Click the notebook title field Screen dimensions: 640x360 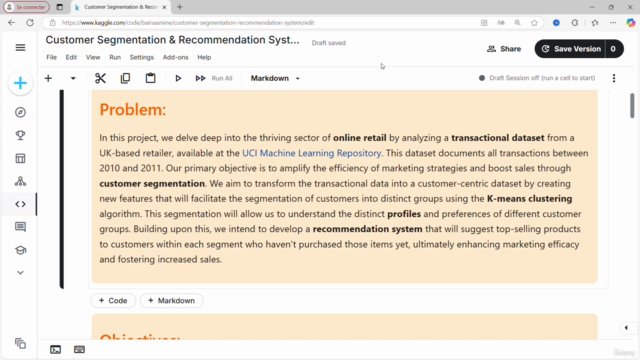tap(172, 40)
